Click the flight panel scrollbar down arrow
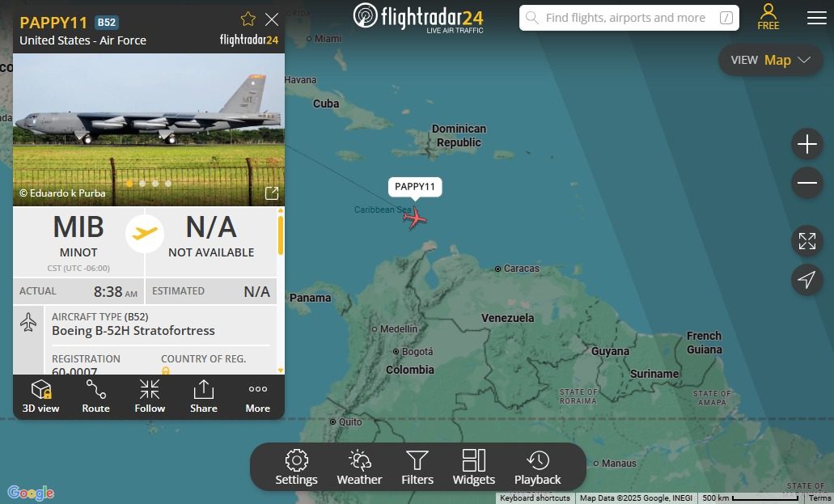Screen dimensions: 834x504 (281, 370)
